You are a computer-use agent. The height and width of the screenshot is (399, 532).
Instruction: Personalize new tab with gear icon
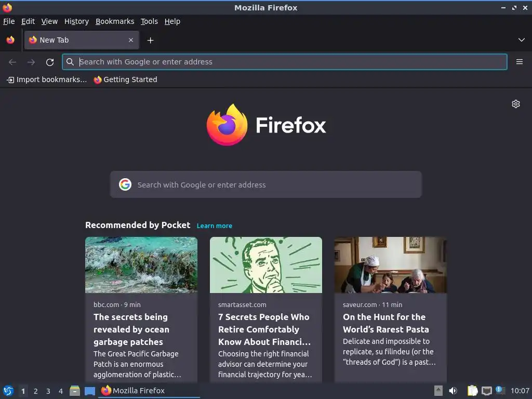tap(516, 104)
